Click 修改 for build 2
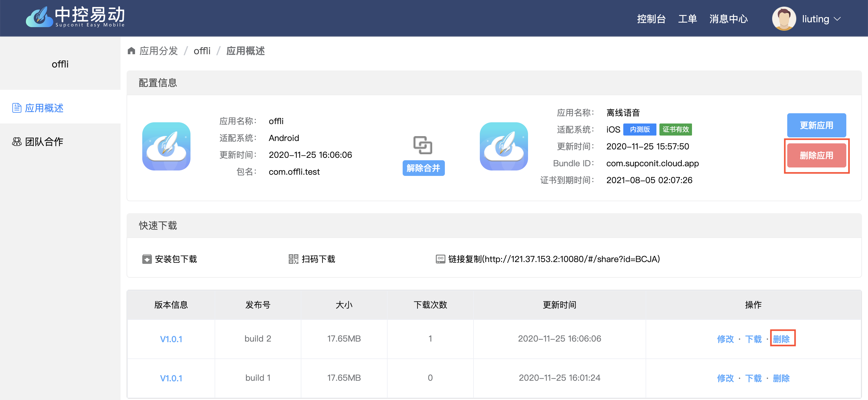Viewport: 868px width, 400px height. (x=725, y=339)
